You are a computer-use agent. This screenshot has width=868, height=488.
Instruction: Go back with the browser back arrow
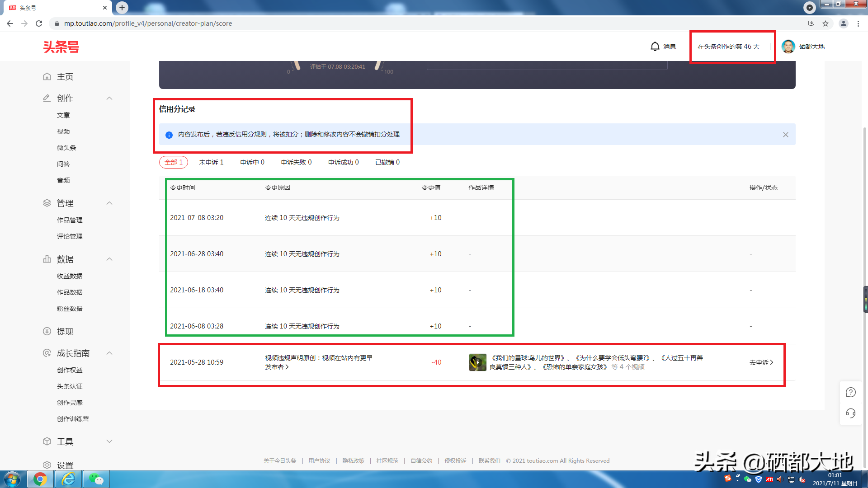pos(10,23)
